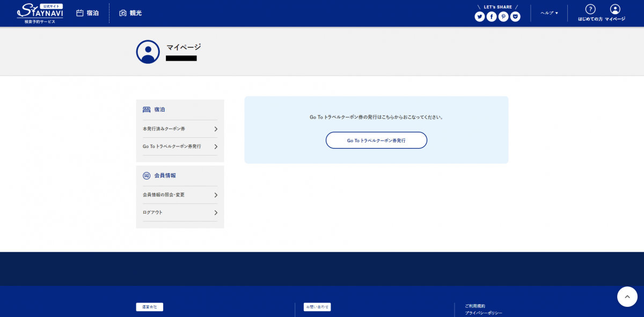Open the 観光 tab in top navigation
This screenshot has width=644, height=317.
(130, 13)
